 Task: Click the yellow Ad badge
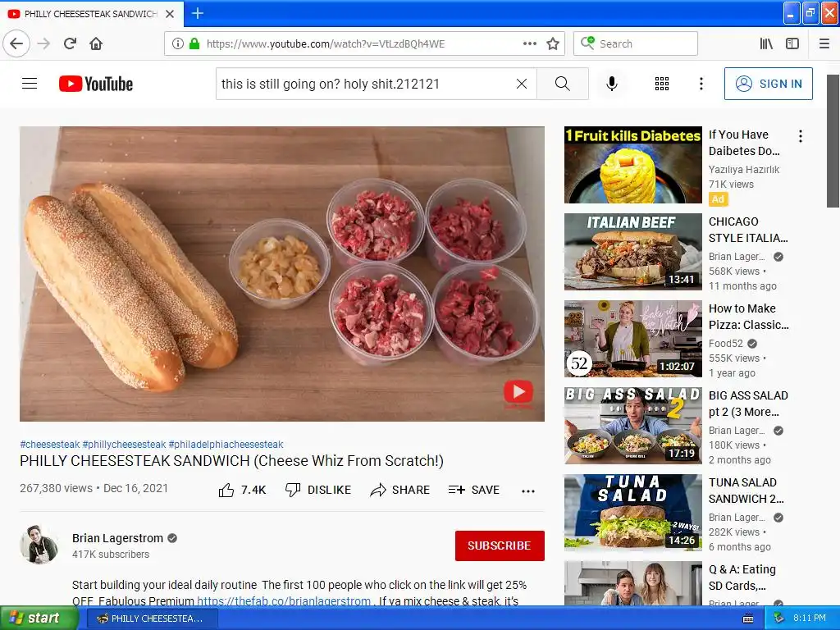pos(718,199)
